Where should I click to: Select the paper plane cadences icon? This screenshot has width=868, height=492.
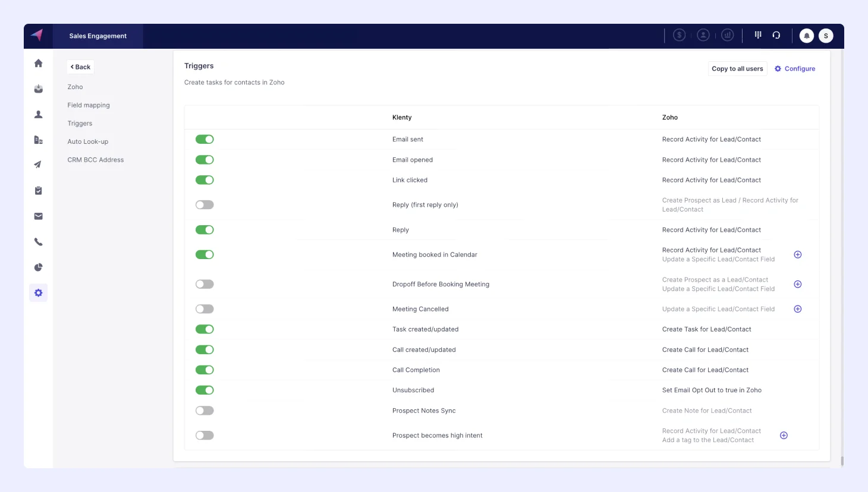click(38, 165)
